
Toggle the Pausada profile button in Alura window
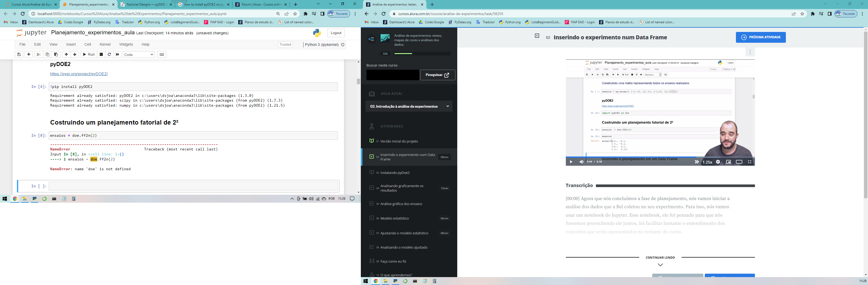tap(846, 14)
